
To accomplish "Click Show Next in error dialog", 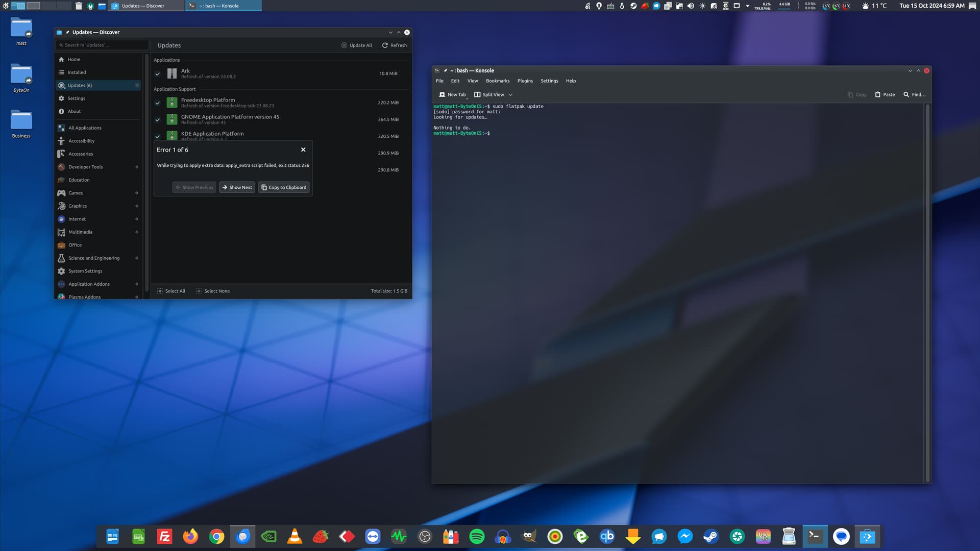I will [237, 187].
